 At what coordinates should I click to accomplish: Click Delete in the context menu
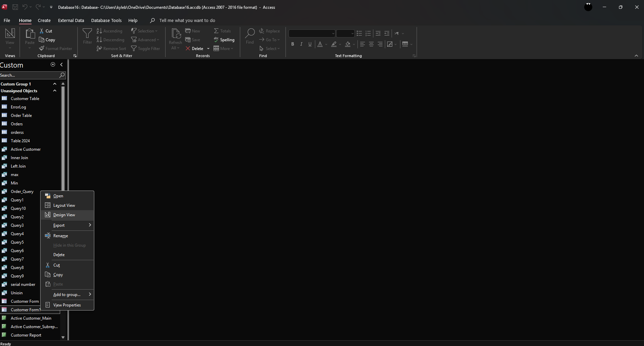tap(67, 255)
